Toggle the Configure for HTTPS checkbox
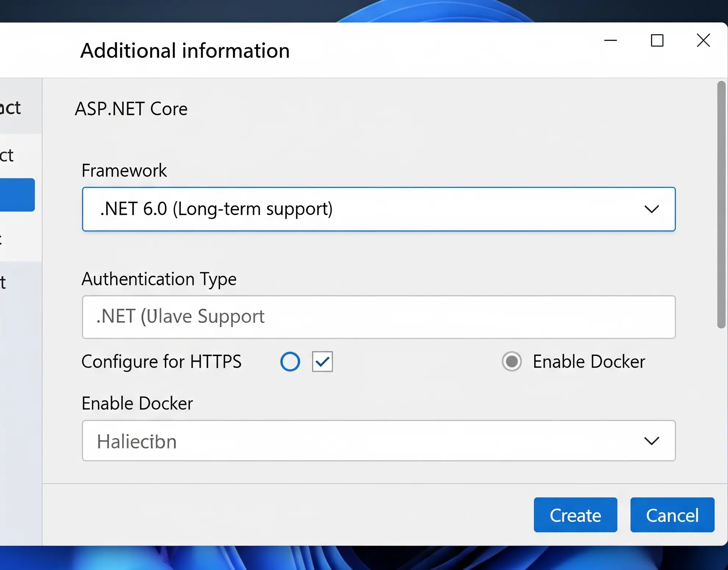This screenshot has width=728, height=570. tap(322, 361)
